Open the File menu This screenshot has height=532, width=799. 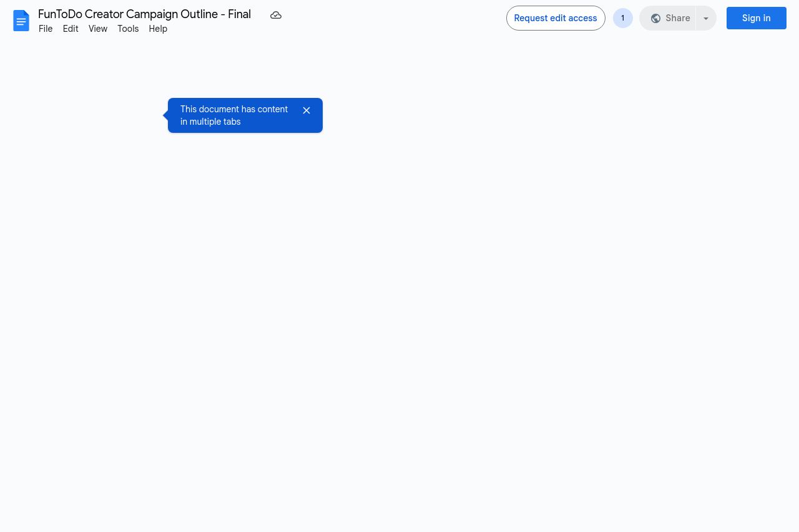(46, 29)
